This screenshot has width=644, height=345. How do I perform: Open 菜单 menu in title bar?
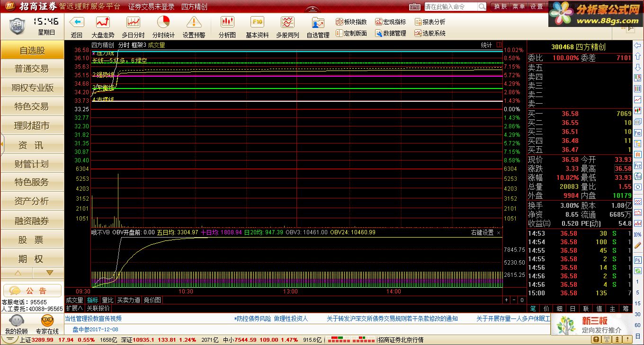tap(519, 7)
